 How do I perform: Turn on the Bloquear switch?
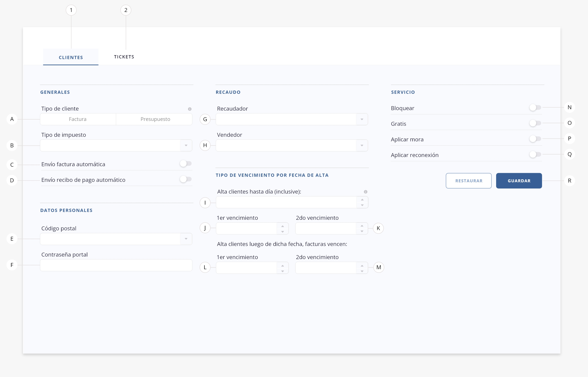pyautogui.click(x=535, y=108)
